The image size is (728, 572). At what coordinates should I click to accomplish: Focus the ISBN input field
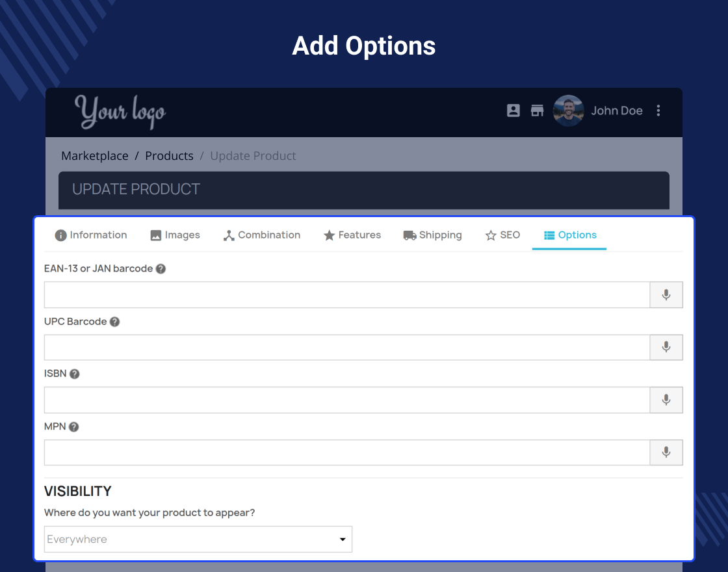coord(347,400)
